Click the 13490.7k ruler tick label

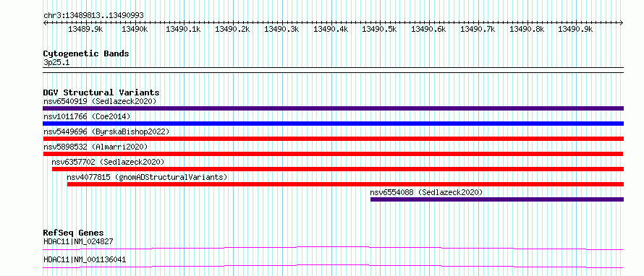point(478,29)
